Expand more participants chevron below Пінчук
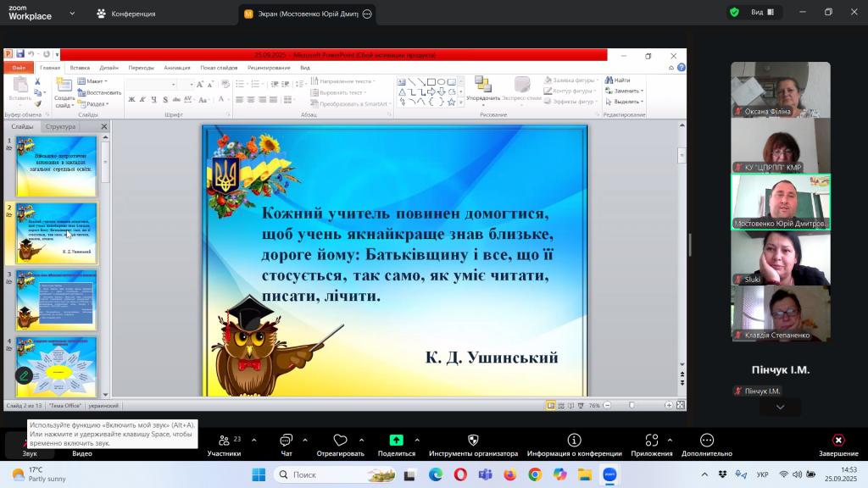 click(x=780, y=408)
